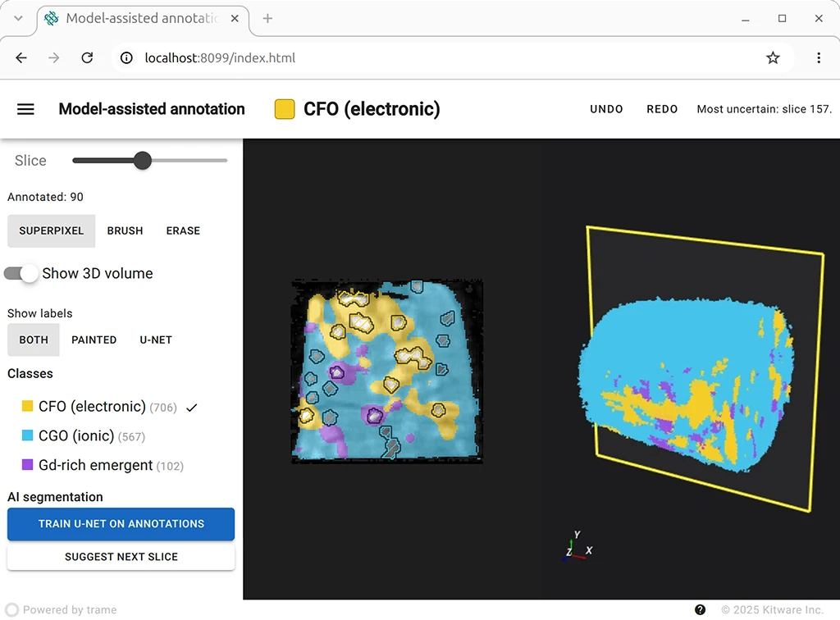The image size is (840, 620).
Task: Click the browser back arrow
Action: [x=21, y=58]
